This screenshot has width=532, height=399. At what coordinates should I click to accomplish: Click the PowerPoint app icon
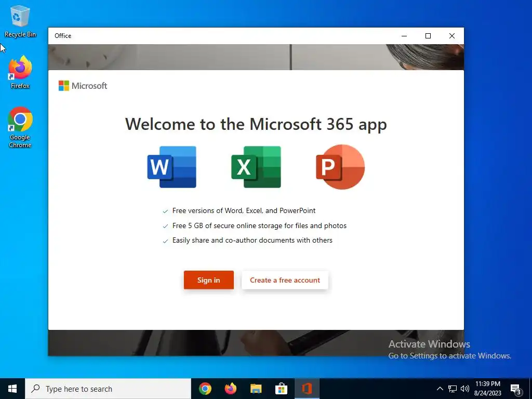coord(340,167)
